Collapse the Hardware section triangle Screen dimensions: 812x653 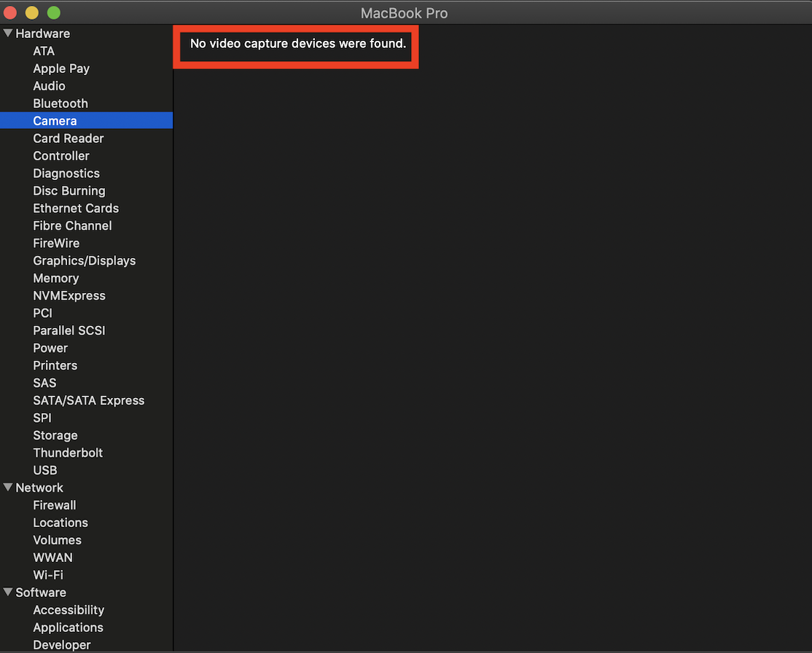8,33
